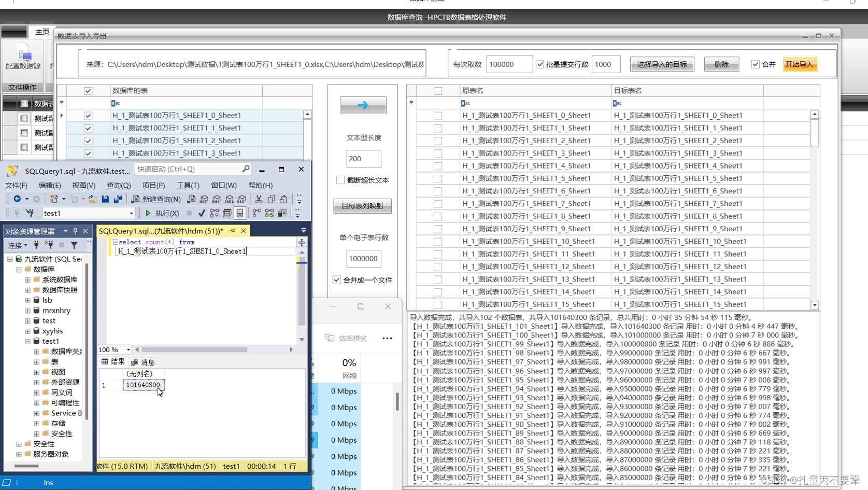Click the filter icon in Object Explorer
Screen dimensions: 868x490
click(74, 245)
